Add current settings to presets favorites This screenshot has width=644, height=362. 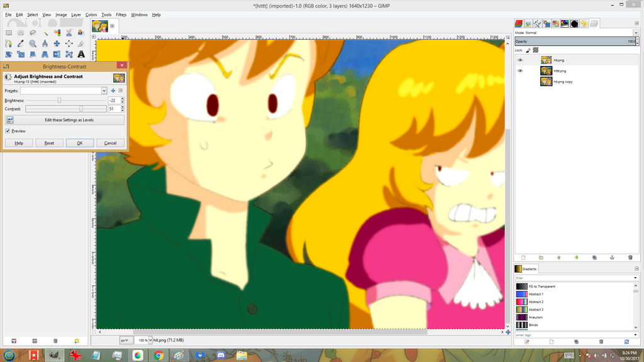[x=113, y=90]
